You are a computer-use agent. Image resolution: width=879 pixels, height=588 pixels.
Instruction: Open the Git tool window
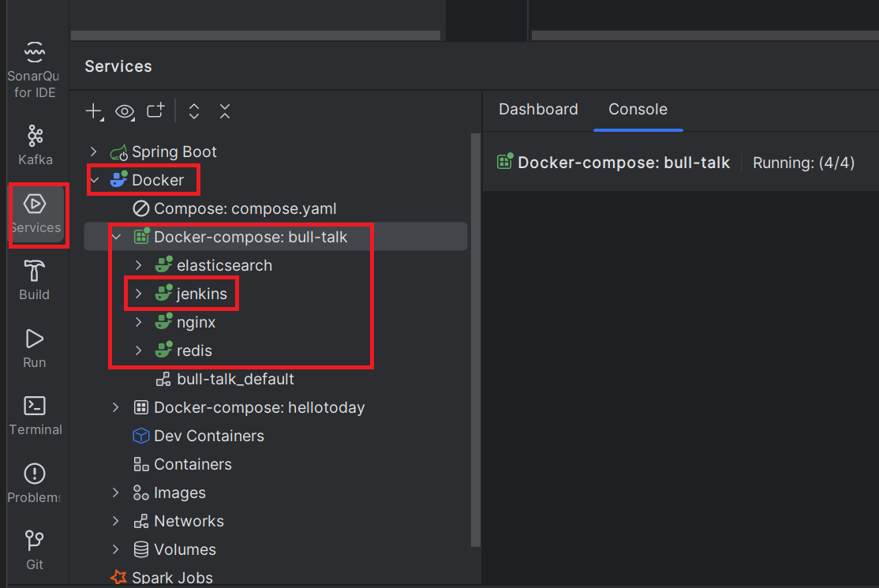pyautogui.click(x=34, y=550)
